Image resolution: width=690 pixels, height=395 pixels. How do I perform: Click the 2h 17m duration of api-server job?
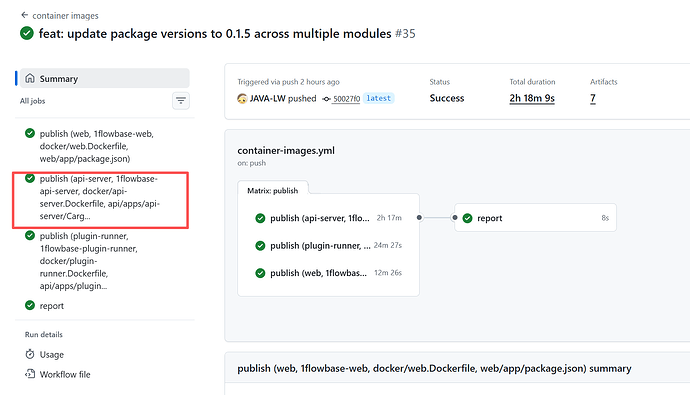tap(389, 218)
